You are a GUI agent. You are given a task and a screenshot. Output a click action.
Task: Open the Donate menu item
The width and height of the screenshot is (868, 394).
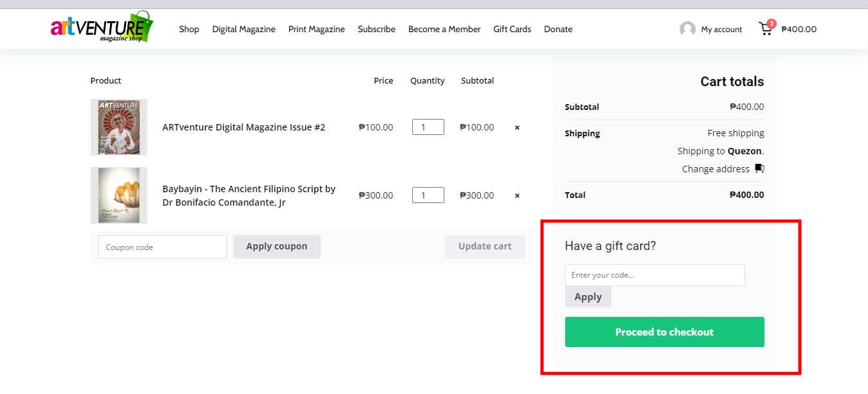coord(558,29)
